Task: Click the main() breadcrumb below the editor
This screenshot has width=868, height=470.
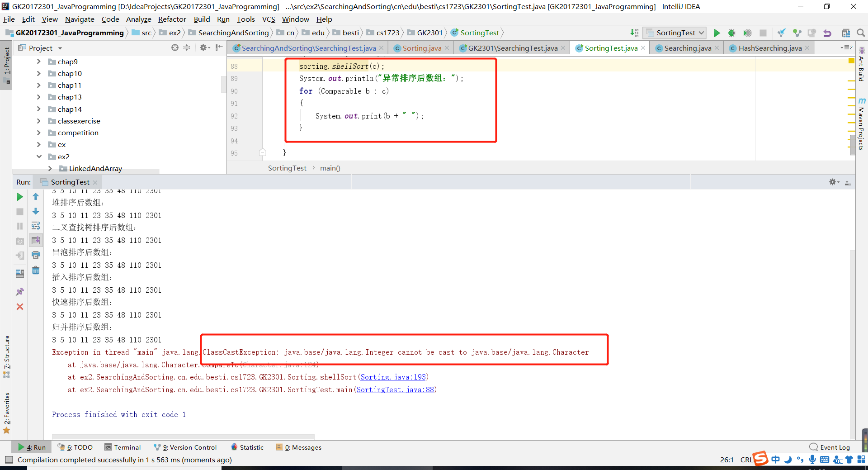Action: click(x=330, y=168)
